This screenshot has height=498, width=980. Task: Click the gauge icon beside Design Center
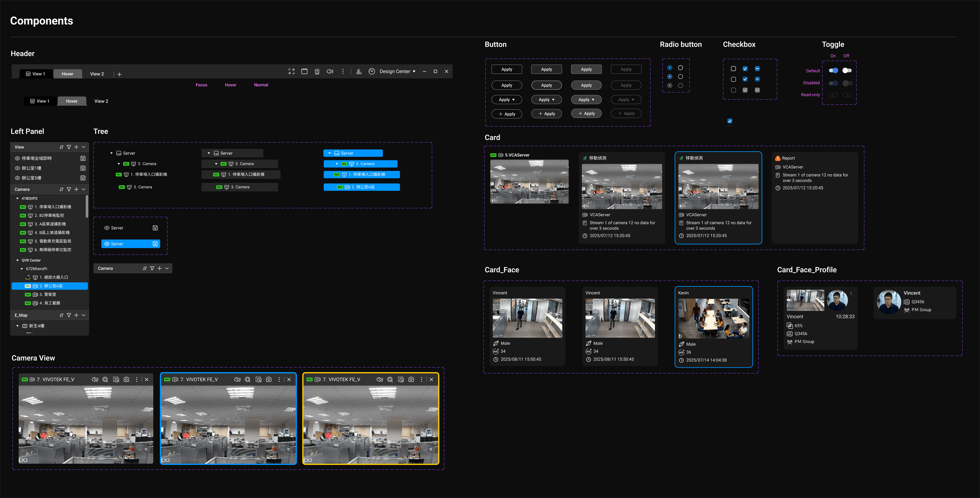tap(372, 71)
